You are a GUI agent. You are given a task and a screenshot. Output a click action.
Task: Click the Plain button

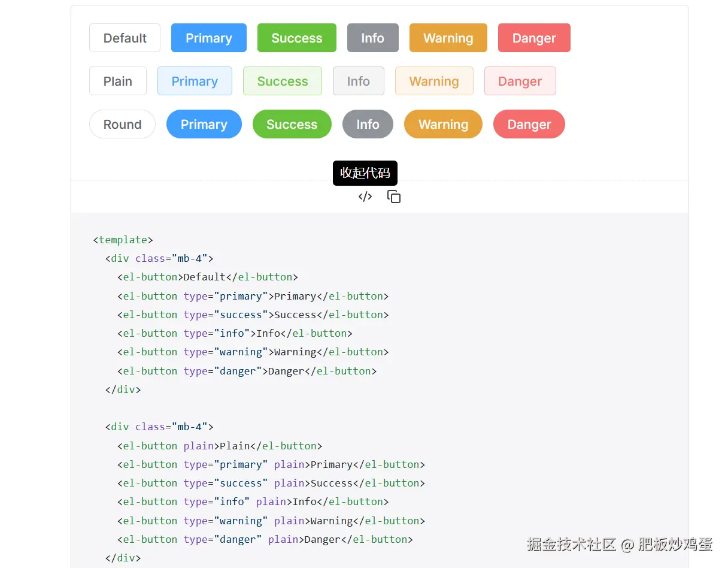[x=117, y=81]
